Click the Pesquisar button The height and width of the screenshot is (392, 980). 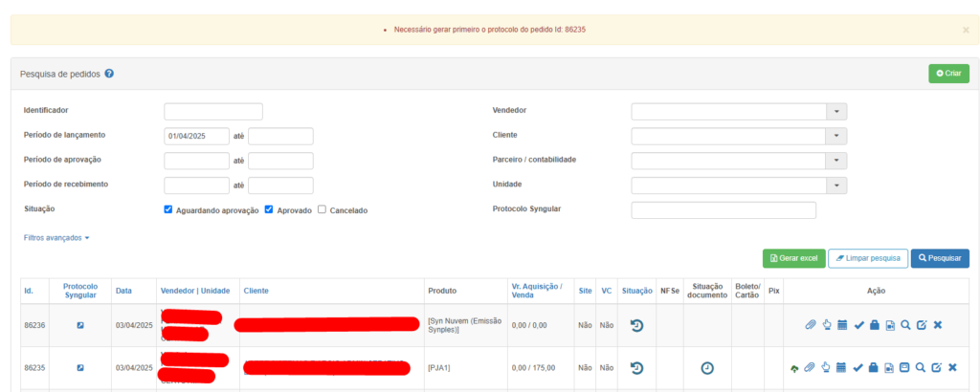[940, 258]
